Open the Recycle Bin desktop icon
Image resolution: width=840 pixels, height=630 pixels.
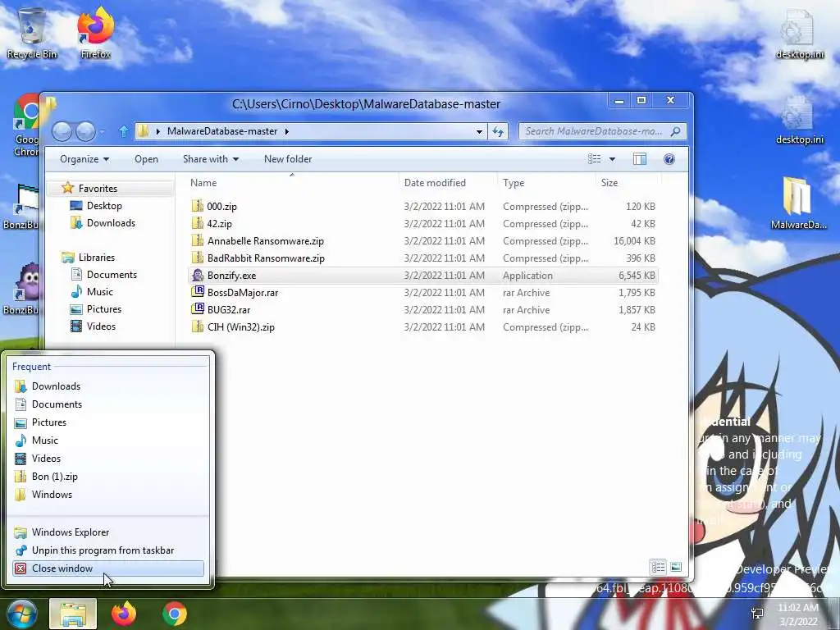[x=32, y=34]
